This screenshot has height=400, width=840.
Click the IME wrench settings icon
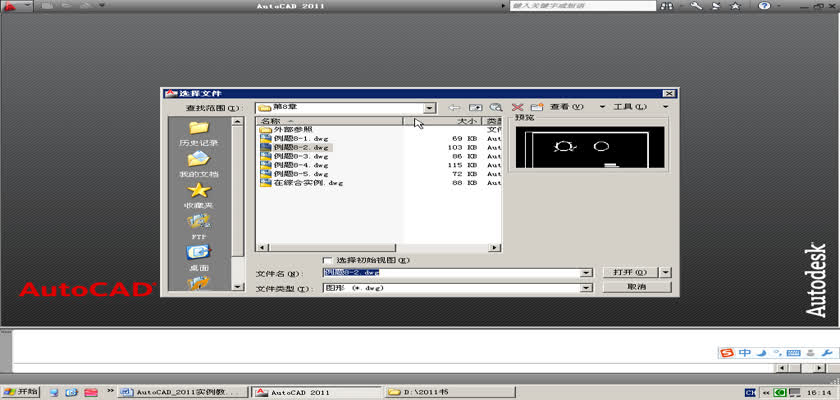click(827, 352)
